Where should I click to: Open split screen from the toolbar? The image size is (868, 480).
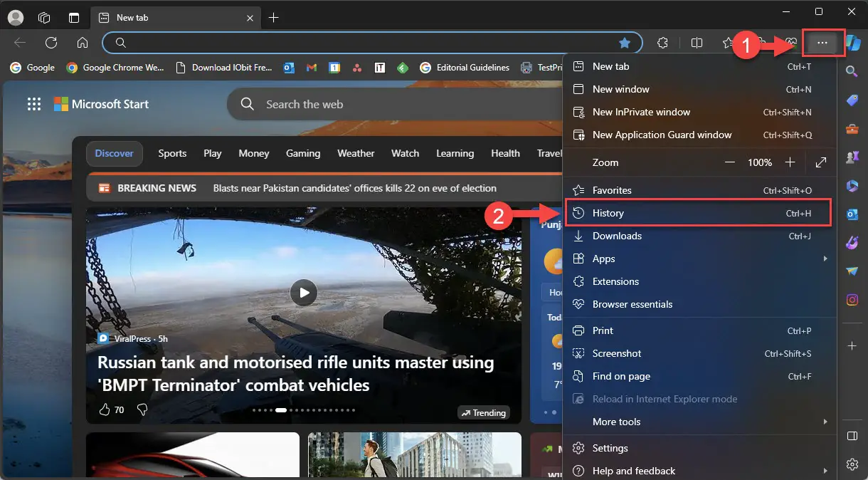(x=697, y=43)
